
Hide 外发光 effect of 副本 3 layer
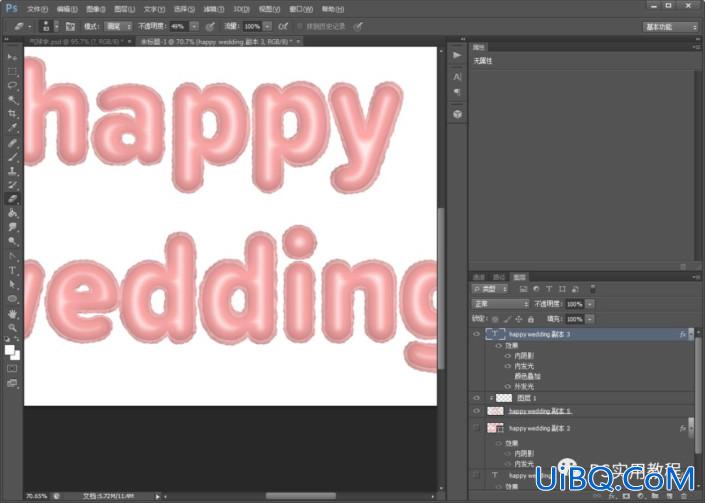[508, 386]
